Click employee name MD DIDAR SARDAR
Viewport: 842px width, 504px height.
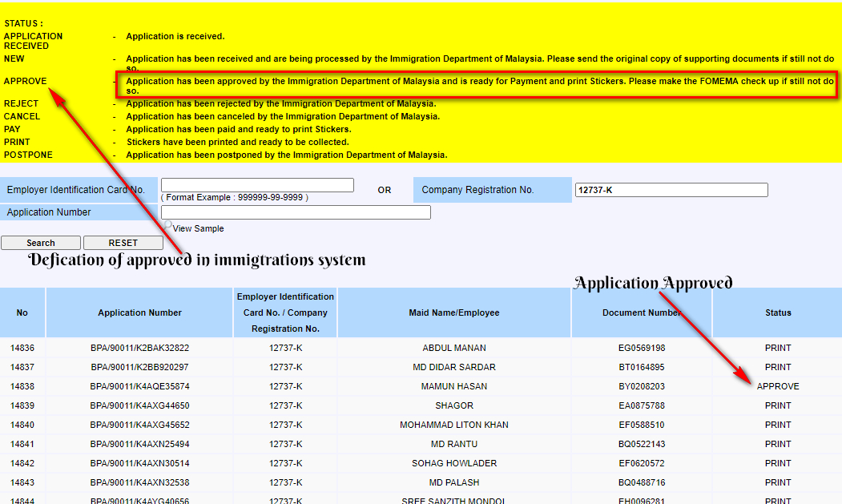click(x=454, y=368)
